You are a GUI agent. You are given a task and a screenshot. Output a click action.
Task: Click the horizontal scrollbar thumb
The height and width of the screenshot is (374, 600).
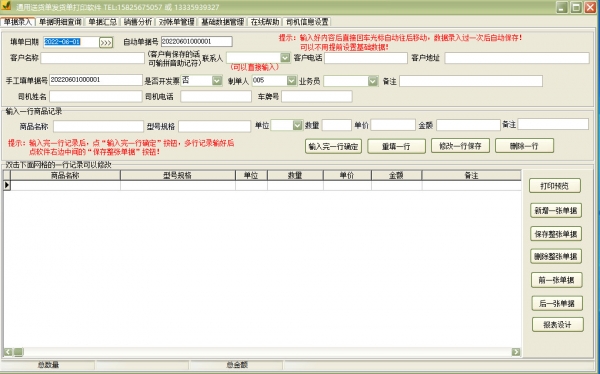(x=18, y=352)
